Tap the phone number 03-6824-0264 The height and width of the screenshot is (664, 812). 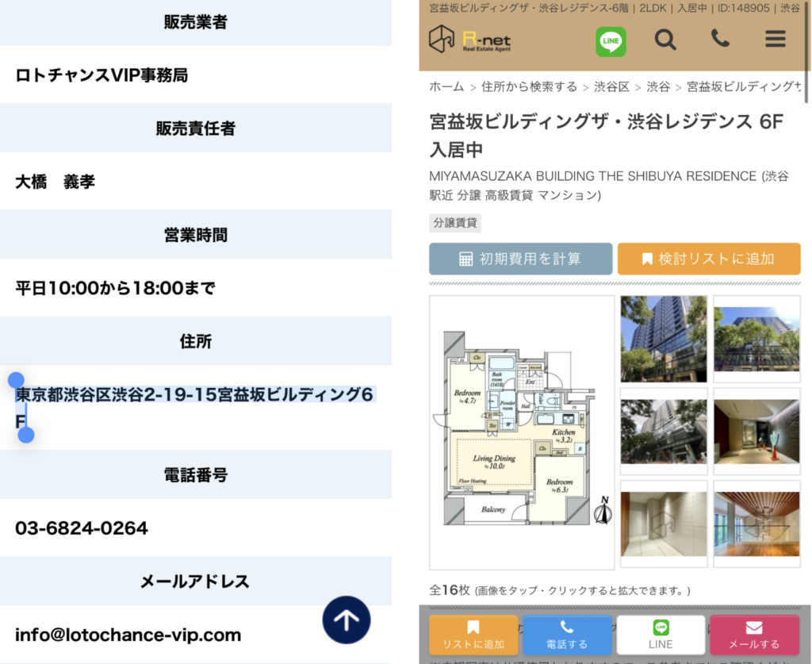[82, 528]
